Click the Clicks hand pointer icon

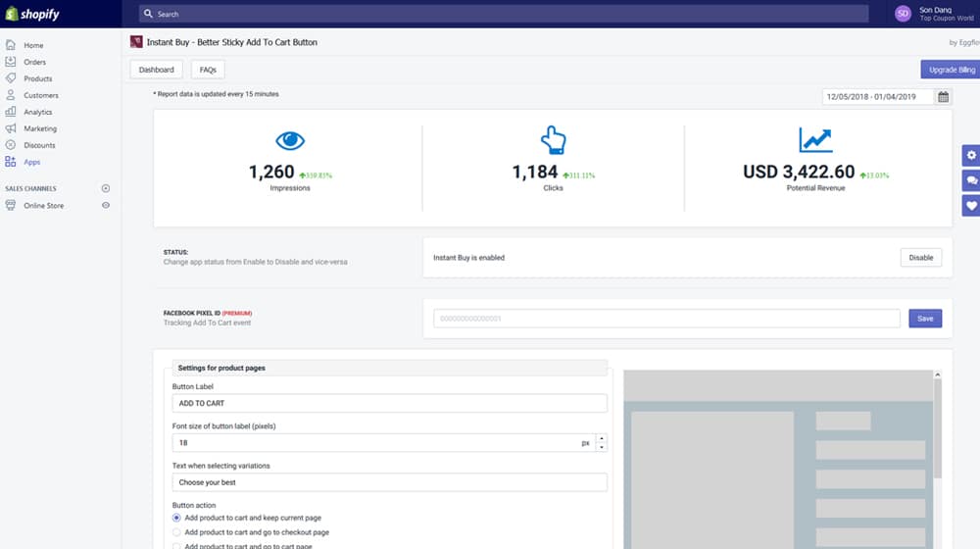tap(553, 140)
